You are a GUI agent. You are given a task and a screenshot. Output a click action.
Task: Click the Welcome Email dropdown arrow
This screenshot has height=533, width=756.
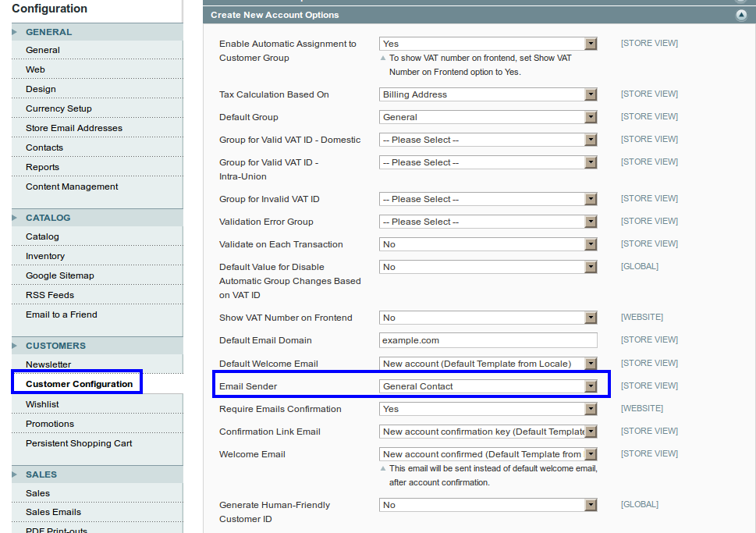point(591,453)
